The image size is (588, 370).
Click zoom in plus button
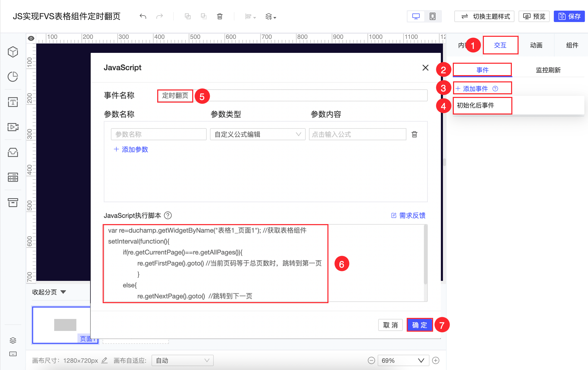436,360
